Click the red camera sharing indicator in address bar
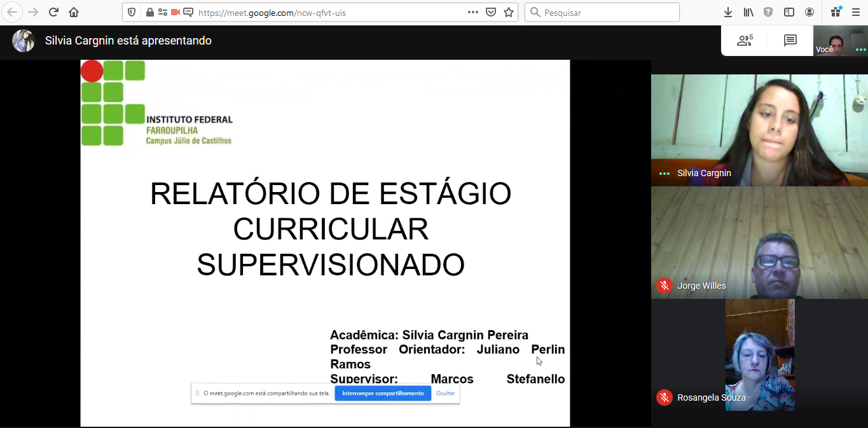Image resolution: width=868 pixels, height=428 pixels. [x=176, y=12]
